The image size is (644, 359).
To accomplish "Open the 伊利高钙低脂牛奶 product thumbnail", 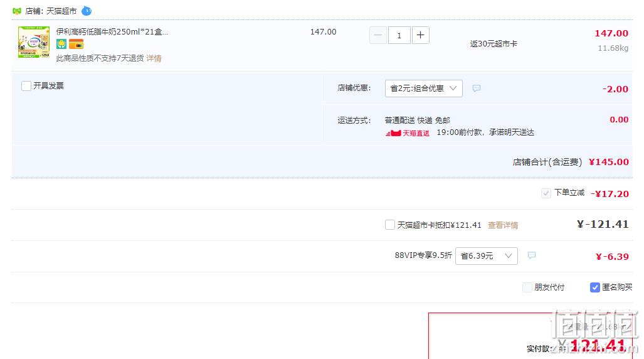I will [34, 42].
